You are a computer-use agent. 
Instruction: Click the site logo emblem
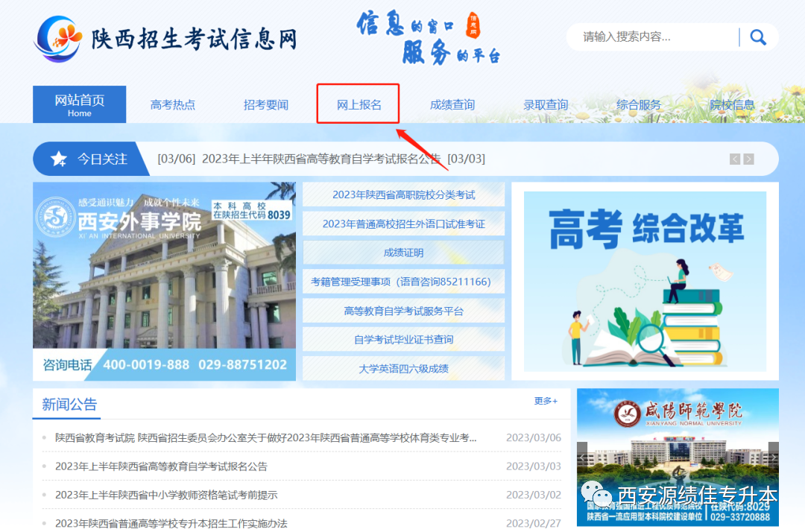(58, 37)
